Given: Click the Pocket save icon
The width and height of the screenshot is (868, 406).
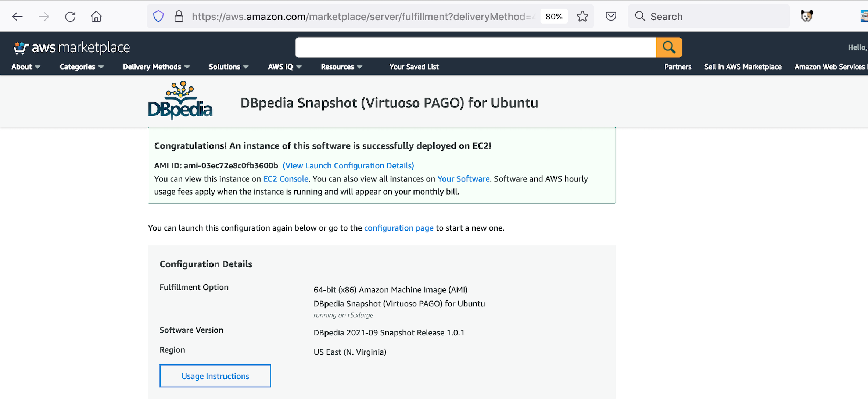Looking at the screenshot, I should click(611, 17).
